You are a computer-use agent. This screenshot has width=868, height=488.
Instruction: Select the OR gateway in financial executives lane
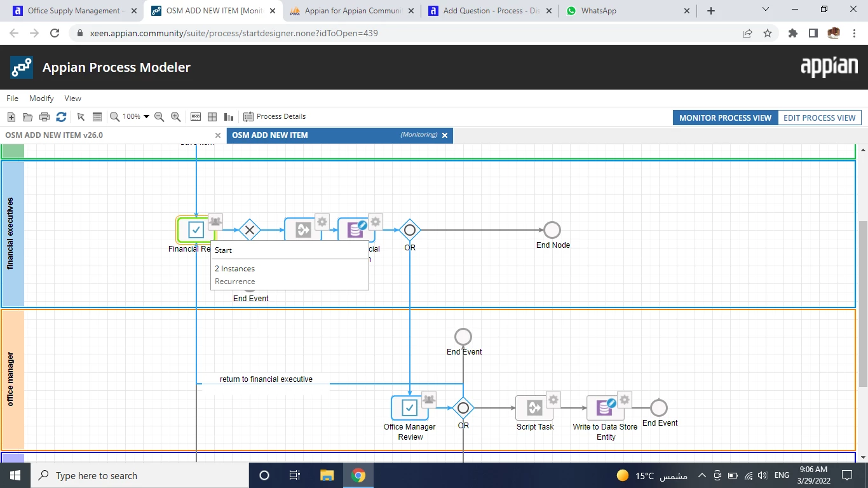coord(410,230)
